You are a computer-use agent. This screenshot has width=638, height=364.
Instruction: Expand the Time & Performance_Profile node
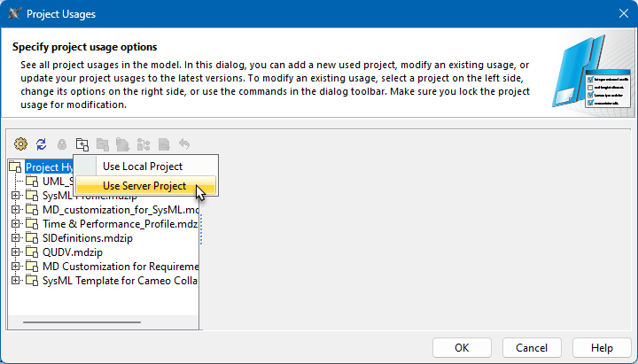tap(15, 223)
